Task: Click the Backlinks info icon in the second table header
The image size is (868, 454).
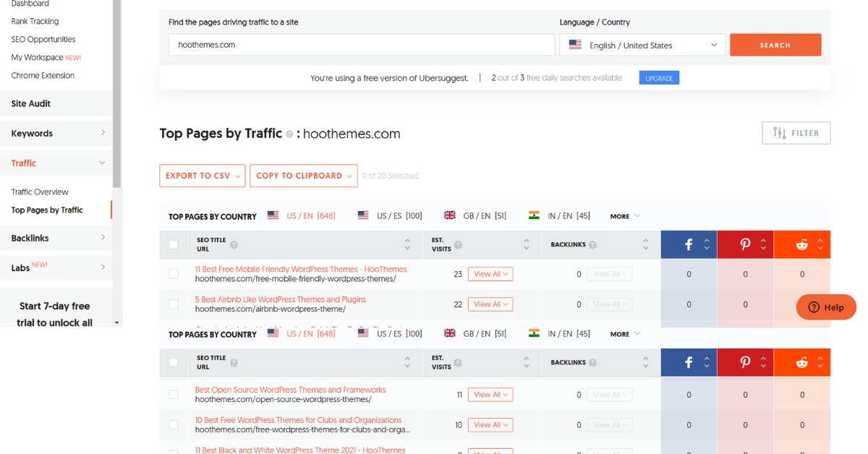Action: pos(592,362)
